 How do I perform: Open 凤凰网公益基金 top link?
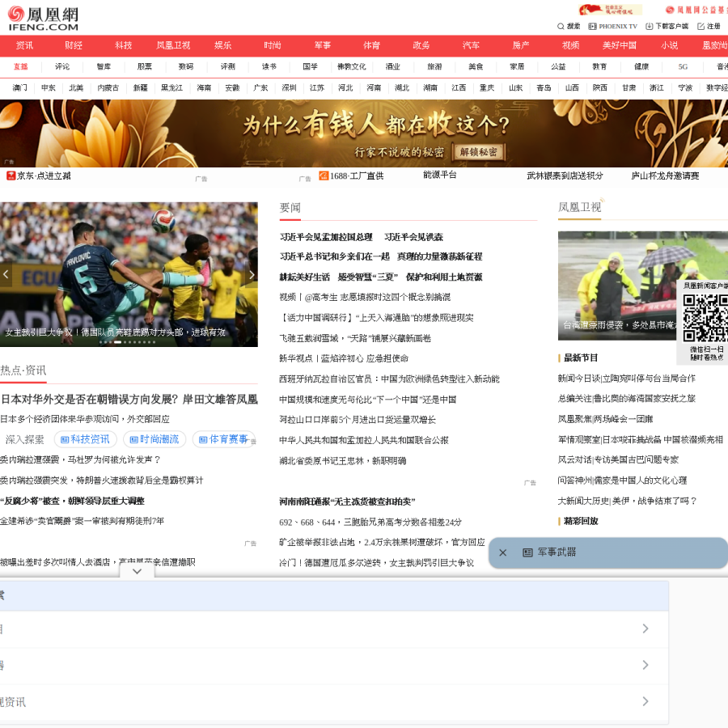pyautogui.click(x=696, y=10)
